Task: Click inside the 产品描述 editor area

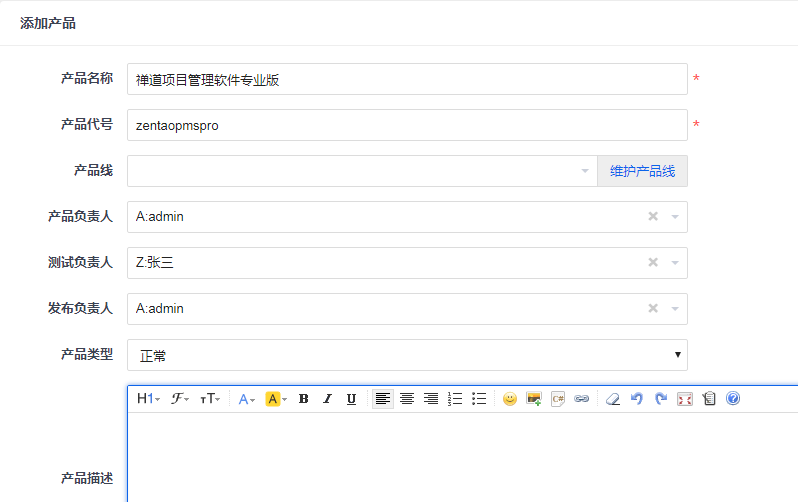Action: pos(463,457)
